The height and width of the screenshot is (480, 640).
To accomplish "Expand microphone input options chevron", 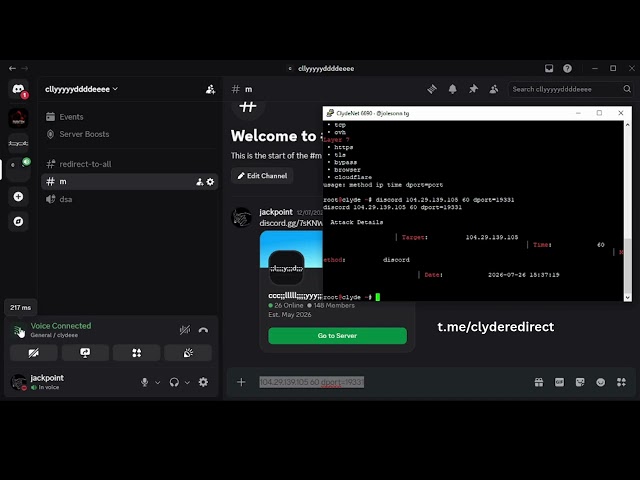I will pos(158,382).
